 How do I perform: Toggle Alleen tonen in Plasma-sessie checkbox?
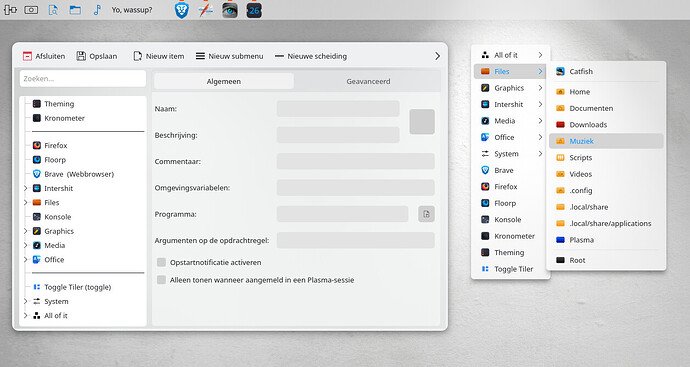pyautogui.click(x=161, y=280)
